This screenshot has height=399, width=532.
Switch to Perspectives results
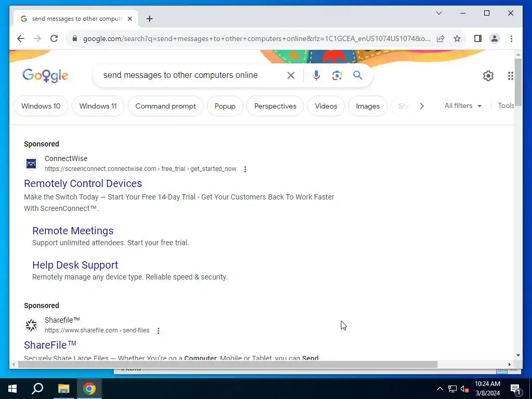[x=275, y=106]
